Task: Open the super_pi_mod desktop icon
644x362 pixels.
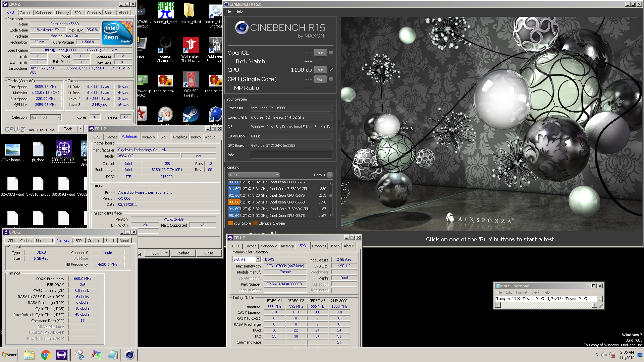Action: [165, 13]
